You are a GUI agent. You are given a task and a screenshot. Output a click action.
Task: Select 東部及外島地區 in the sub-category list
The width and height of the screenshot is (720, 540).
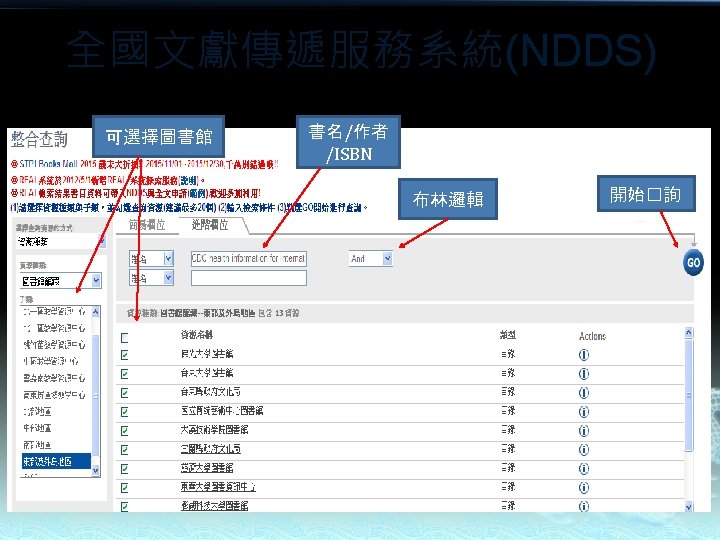[56, 461]
